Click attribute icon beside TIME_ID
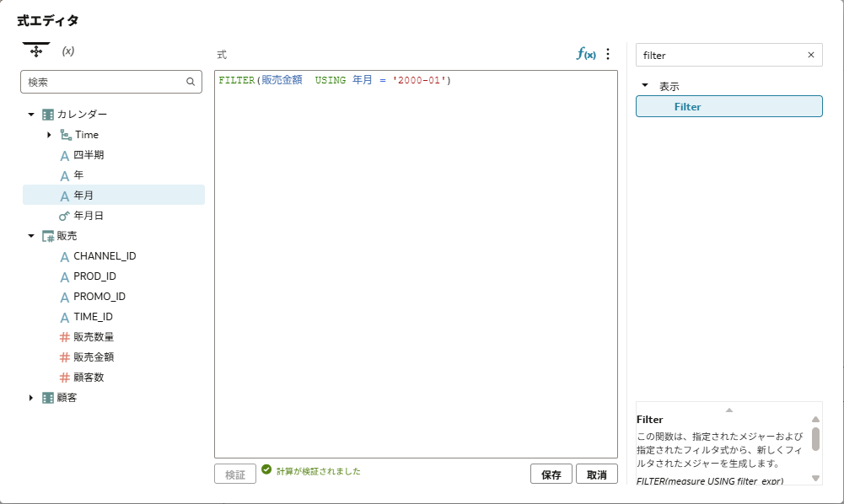Viewport: 844px width, 504px height. (x=65, y=318)
